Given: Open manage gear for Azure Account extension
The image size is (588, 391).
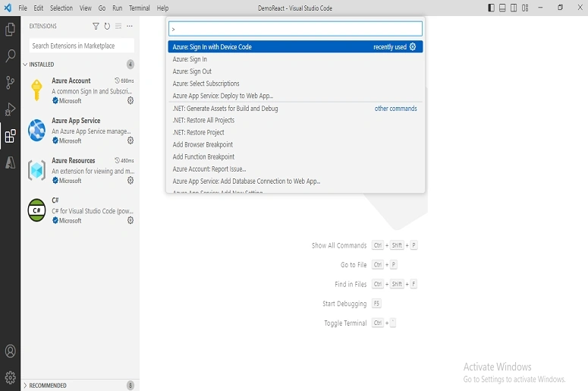Looking at the screenshot, I should (x=130, y=100).
